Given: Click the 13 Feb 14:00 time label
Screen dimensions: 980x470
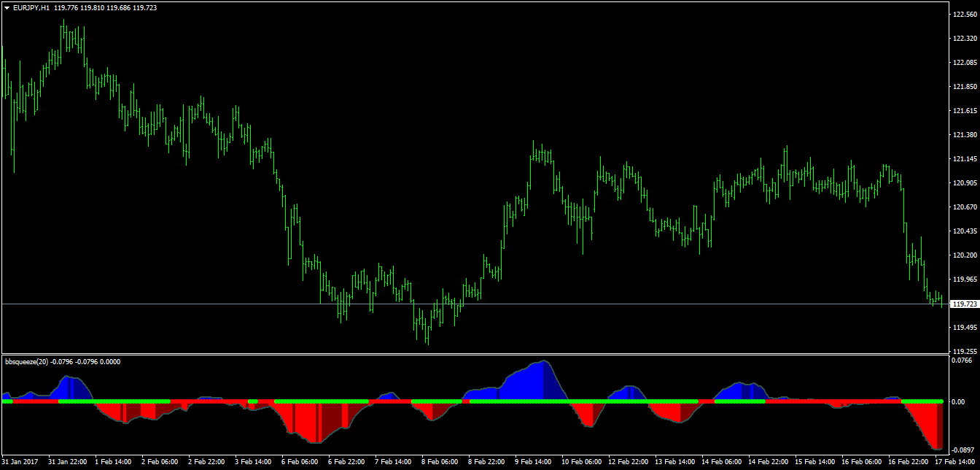Looking at the screenshot, I should [x=675, y=463].
